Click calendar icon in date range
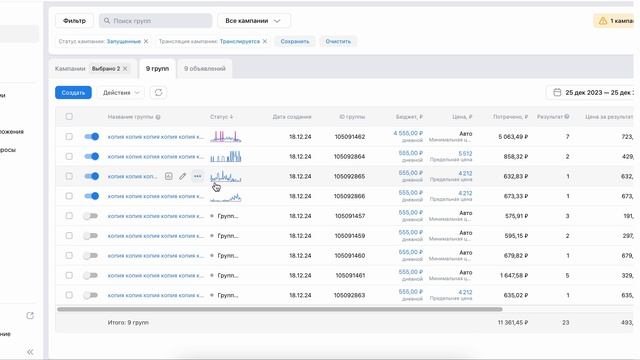 [557, 93]
